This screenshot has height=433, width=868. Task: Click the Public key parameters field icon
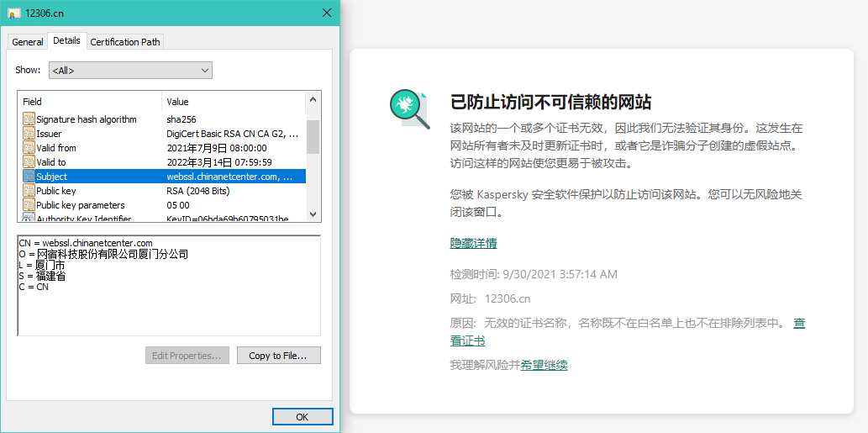point(29,205)
